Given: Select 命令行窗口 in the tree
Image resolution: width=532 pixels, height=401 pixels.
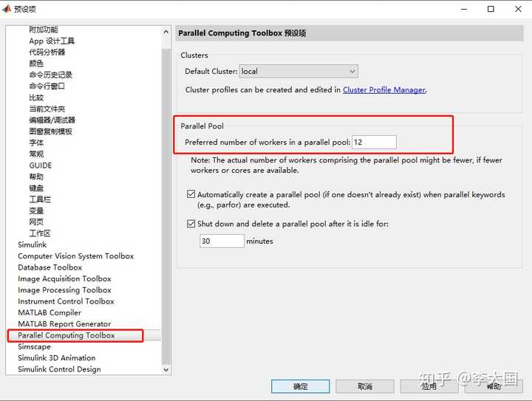Looking at the screenshot, I should [x=47, y=86].
